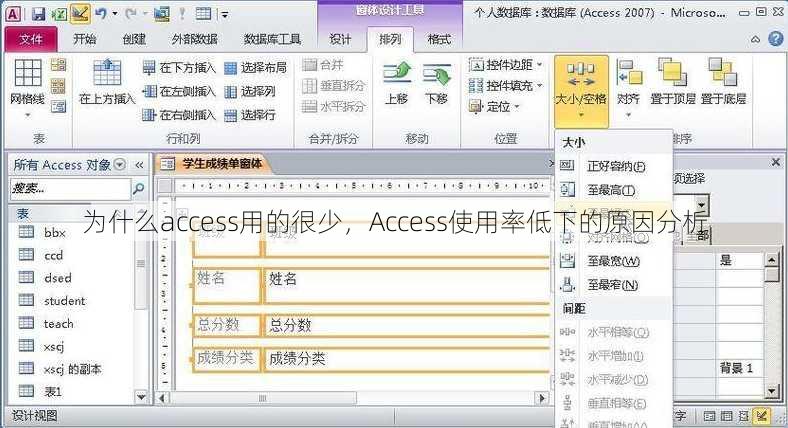The height and width of the screenshot is (428, 788).
Task: Switch to the 格式 ribbon tab
Action: 439,39
